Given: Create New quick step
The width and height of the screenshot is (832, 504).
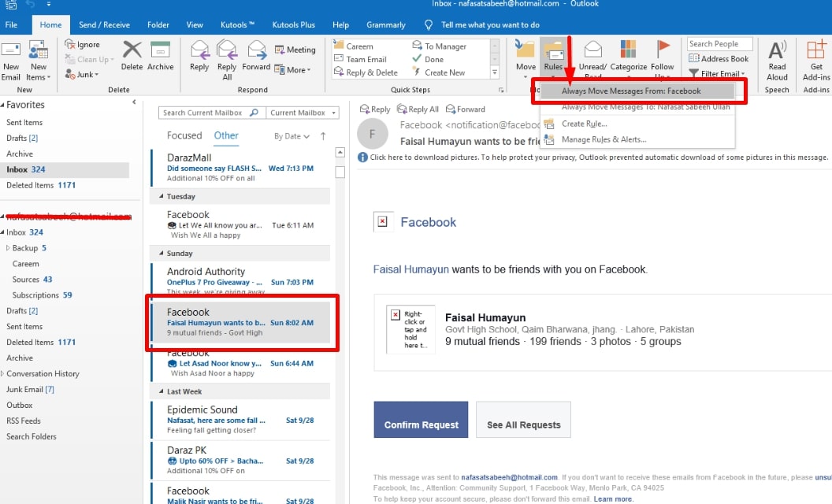Looking at the screenshot, I should click(439, 72).
